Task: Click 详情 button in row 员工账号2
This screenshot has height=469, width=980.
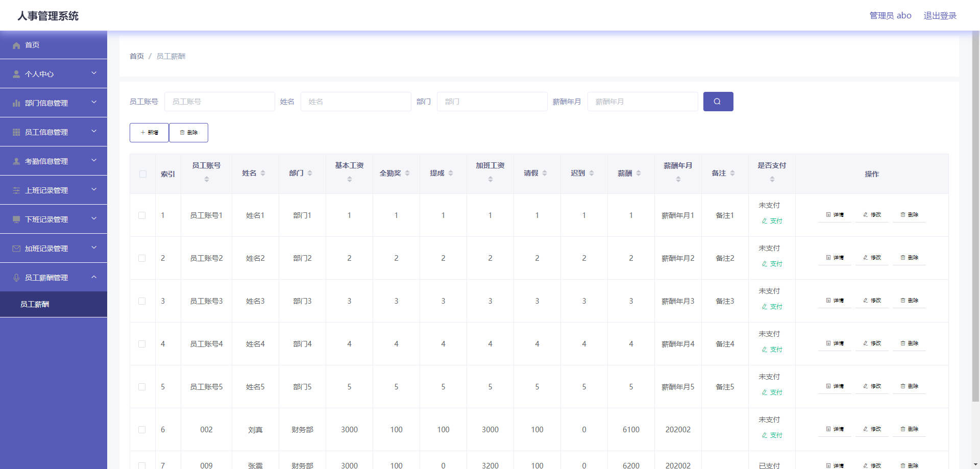Action: 835,258
